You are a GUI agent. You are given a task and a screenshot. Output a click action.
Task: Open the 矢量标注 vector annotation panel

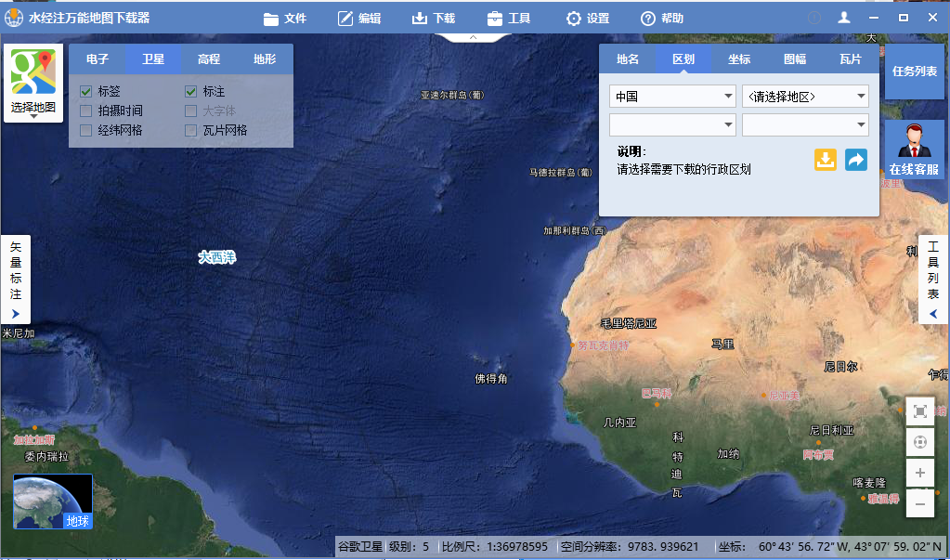click(x=15, y=274)
